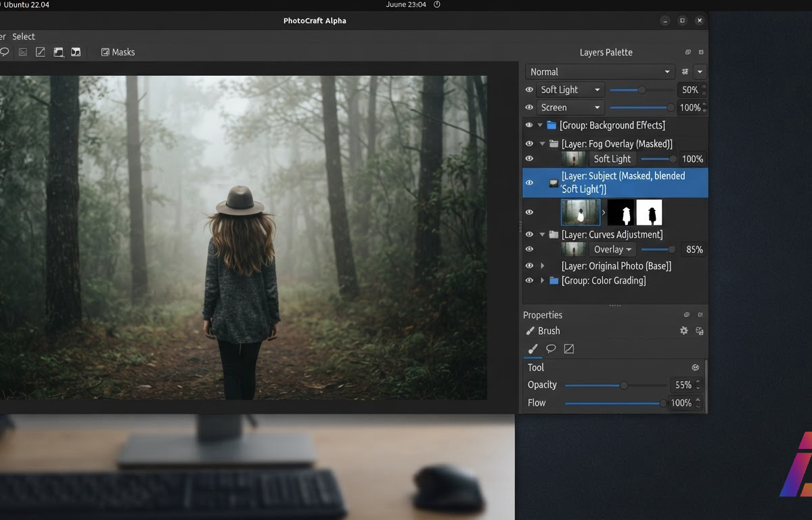Switch to the brush tab in Properties
The height and width of the screenshot is (520, 812).
point(533,349)
